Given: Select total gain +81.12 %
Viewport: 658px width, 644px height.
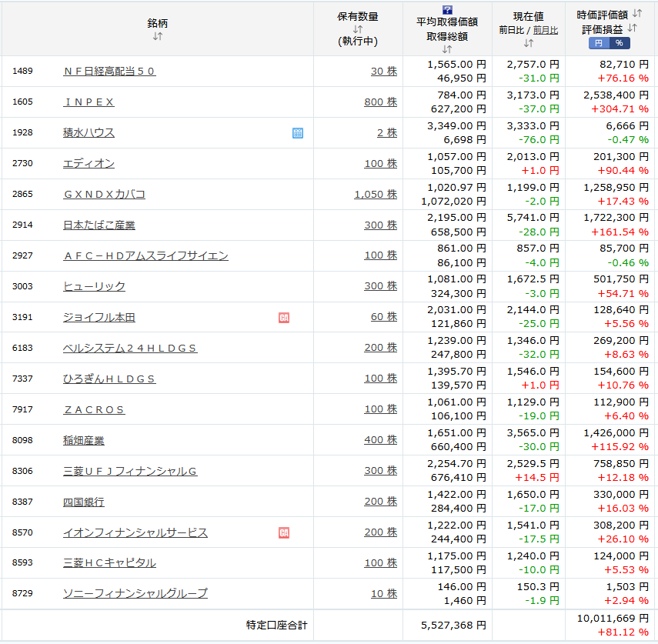Looking at the screenshot, I should coord(623,632).
